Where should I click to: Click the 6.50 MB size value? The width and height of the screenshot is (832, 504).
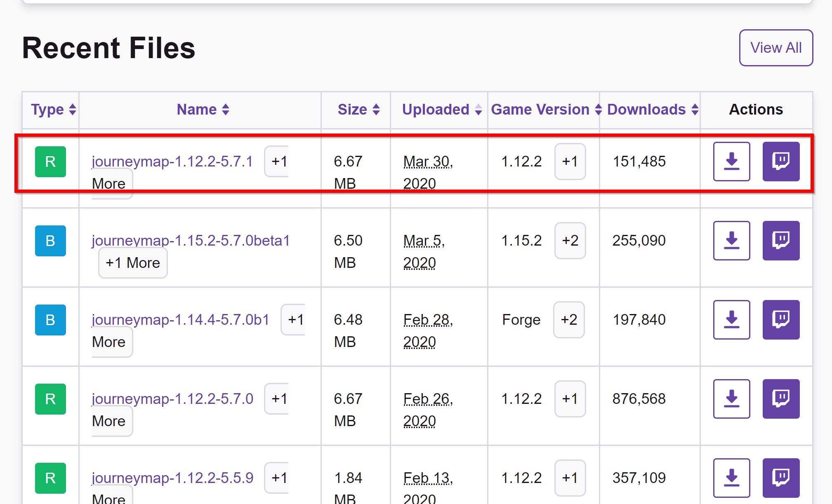tap(348, 251)
